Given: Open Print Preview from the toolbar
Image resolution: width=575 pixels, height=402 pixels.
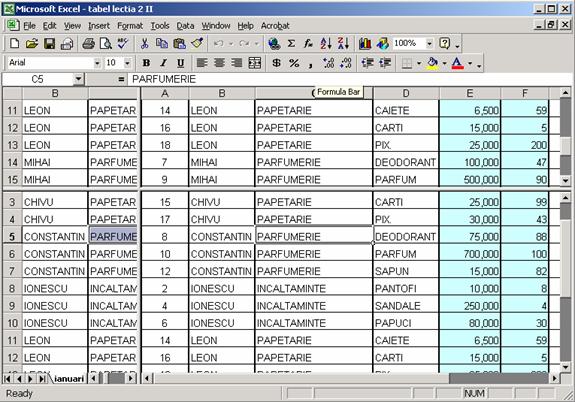Looking at the screenshot, I should (x=106, y=44).
